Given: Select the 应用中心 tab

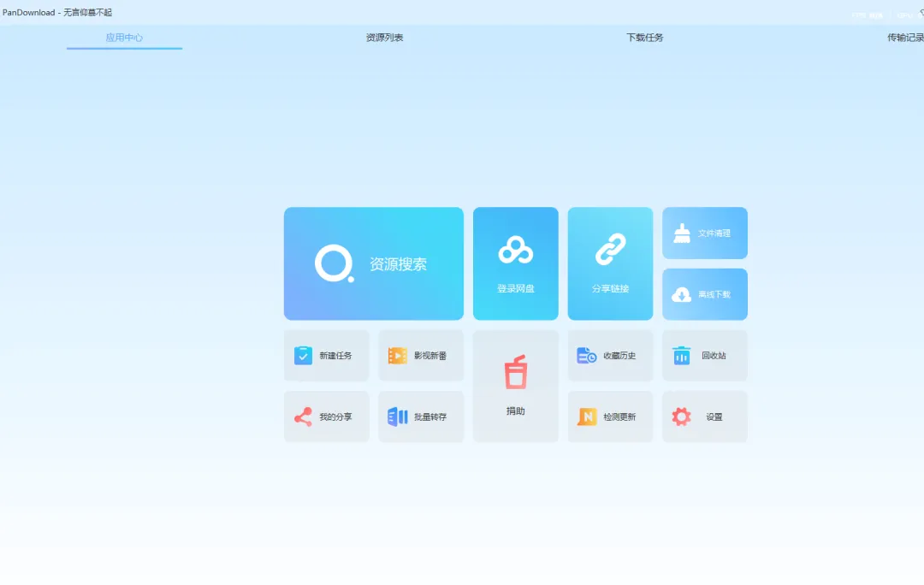Looking at the screenshot, I should click(124, 38).
